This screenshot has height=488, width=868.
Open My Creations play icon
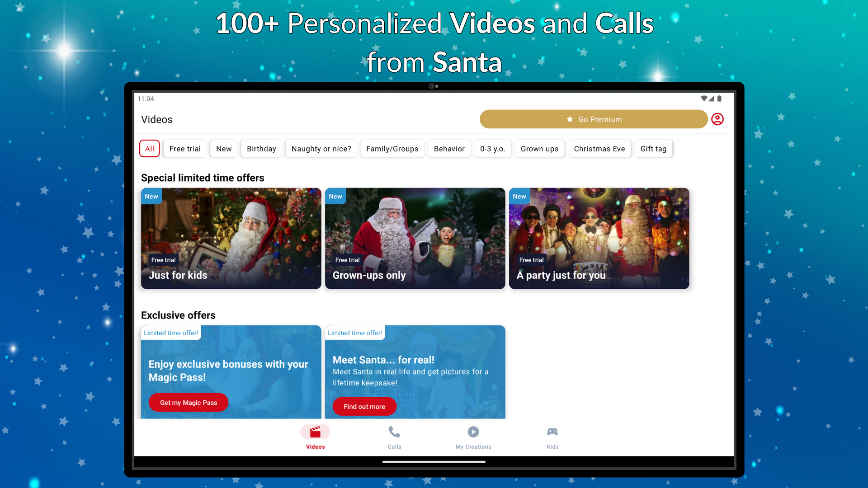(473, 432)
